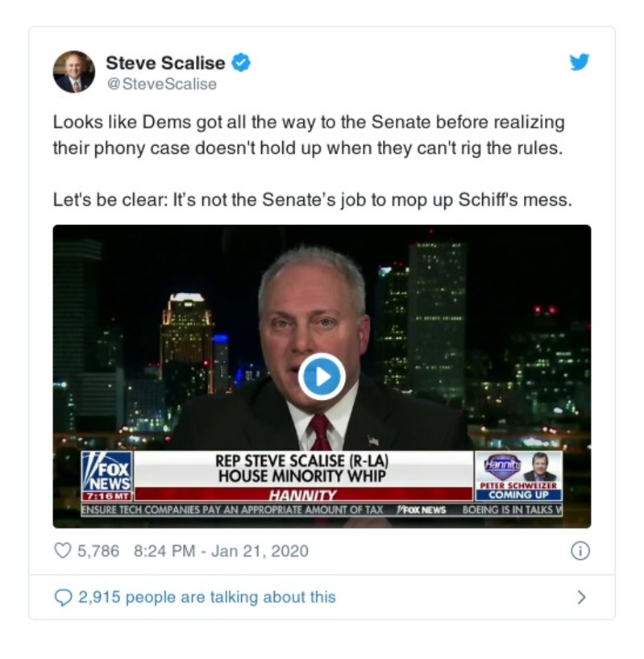This screenshot has width=644, height=659.
Task: Open Steve Scalise's profile picture
Action: (x=74, y=72)
